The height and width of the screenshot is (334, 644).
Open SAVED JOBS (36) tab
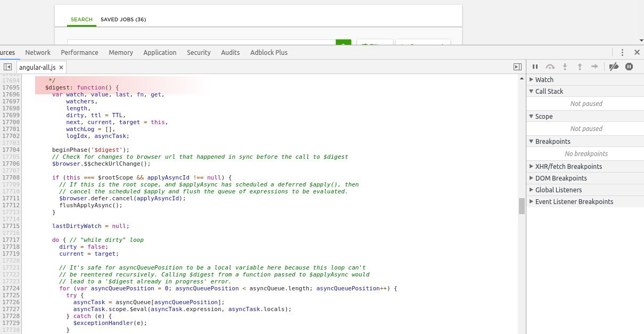pos(123,20)
